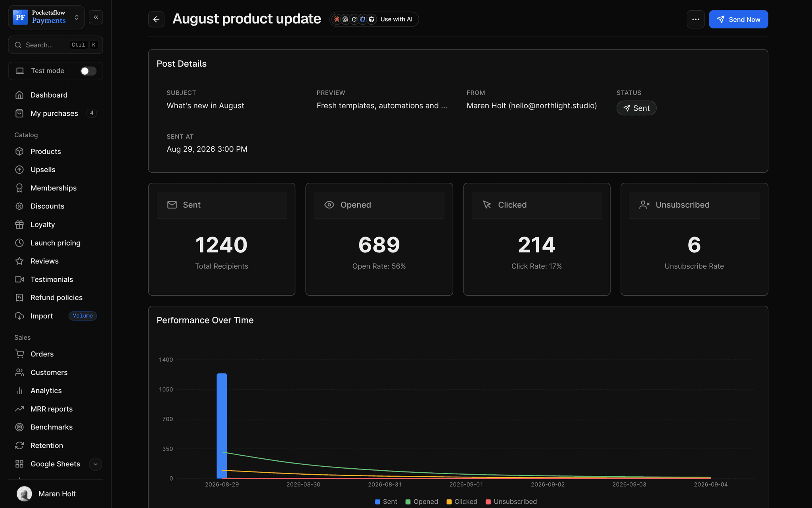Viewport: 812px width, 508px height.
Task: Go to Customers in the sidebar
Action: pos(56,372)
